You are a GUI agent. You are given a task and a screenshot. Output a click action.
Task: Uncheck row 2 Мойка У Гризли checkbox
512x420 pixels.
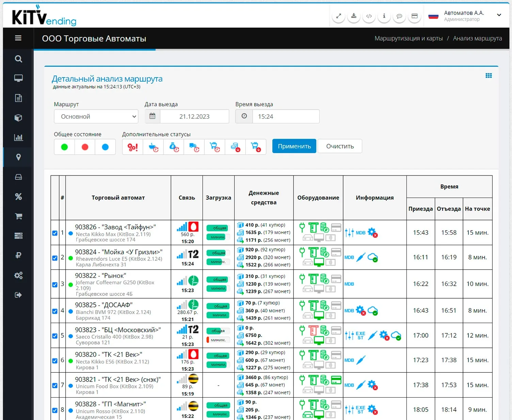click(x=55, y=258)
